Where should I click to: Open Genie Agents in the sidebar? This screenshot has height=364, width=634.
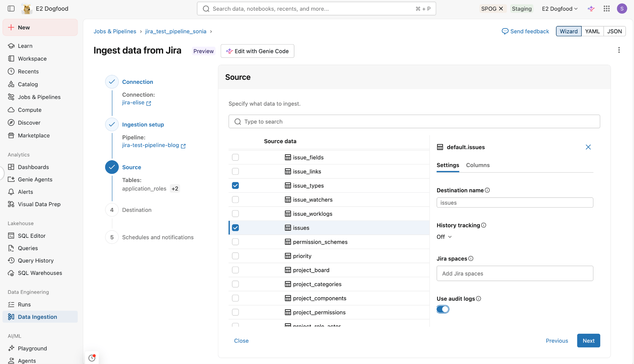tap(35, 179)
